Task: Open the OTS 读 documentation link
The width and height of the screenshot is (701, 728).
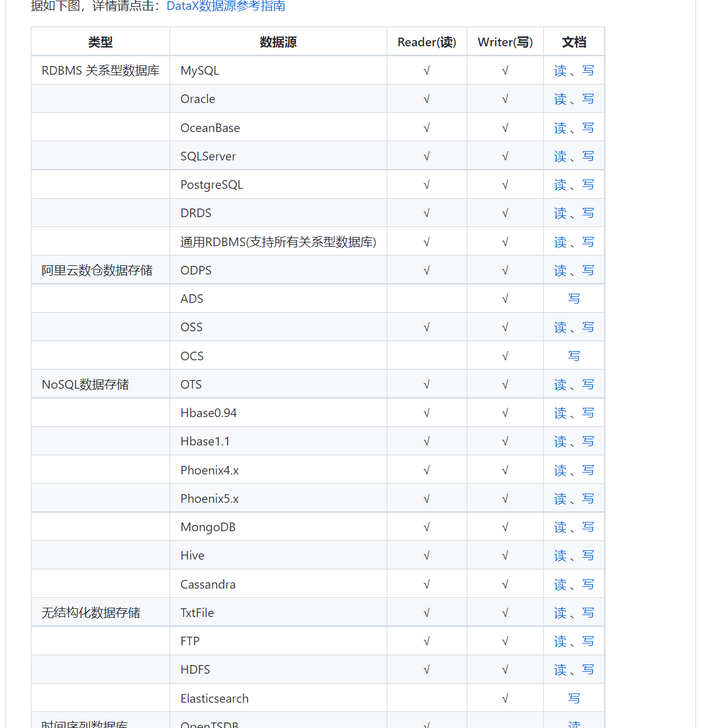Action: [x=560, y=384]
